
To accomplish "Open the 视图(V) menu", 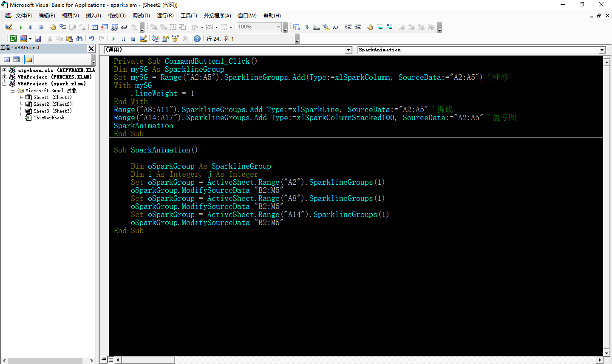I will point(70,16).
